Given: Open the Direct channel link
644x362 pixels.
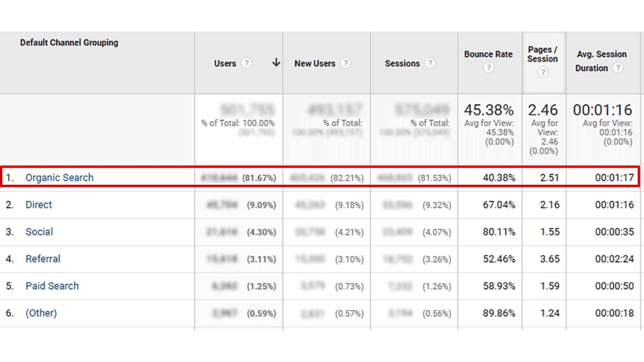Looking at the screenshot, I should pos(39,205).
